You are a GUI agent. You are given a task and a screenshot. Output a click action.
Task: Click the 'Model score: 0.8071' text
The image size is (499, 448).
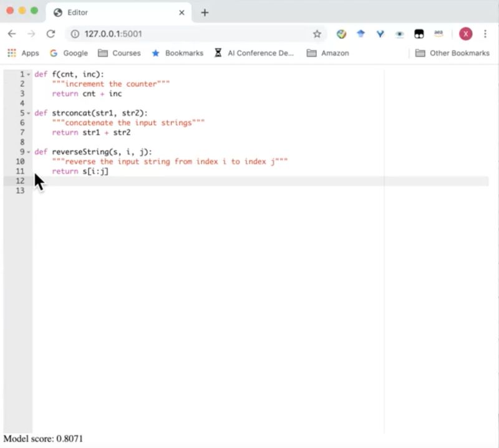[x=43, y=439]
